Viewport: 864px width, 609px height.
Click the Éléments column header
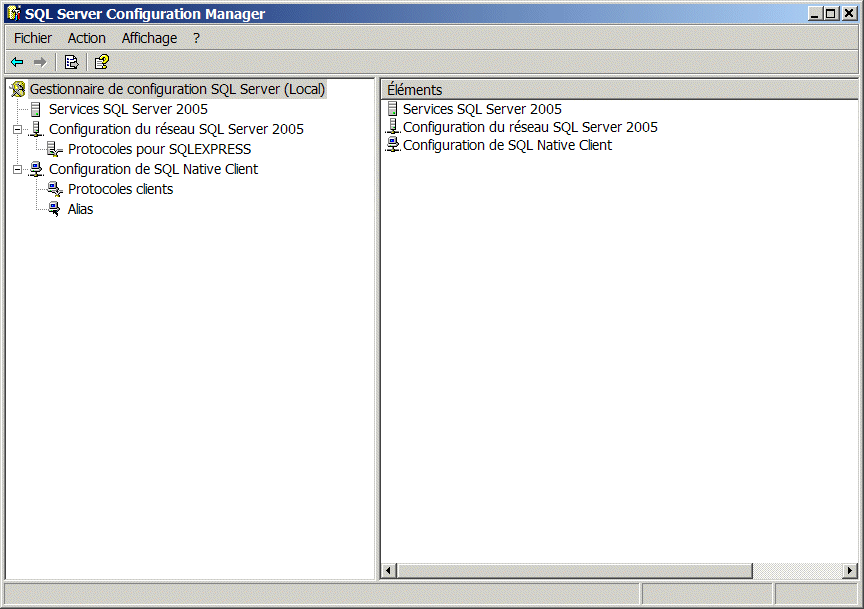click(x=619, y=89)
